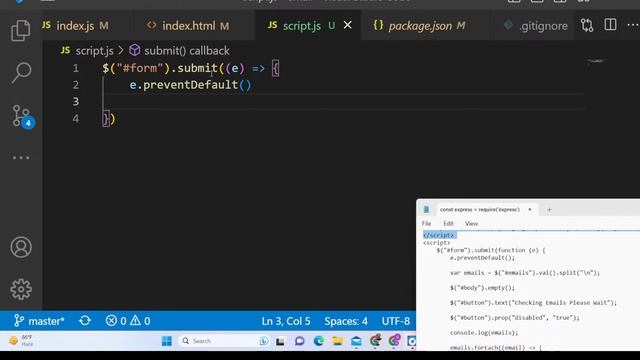Change the UTF-8 encoding selector
640x360 pixels.
click(x=396, y=321)
